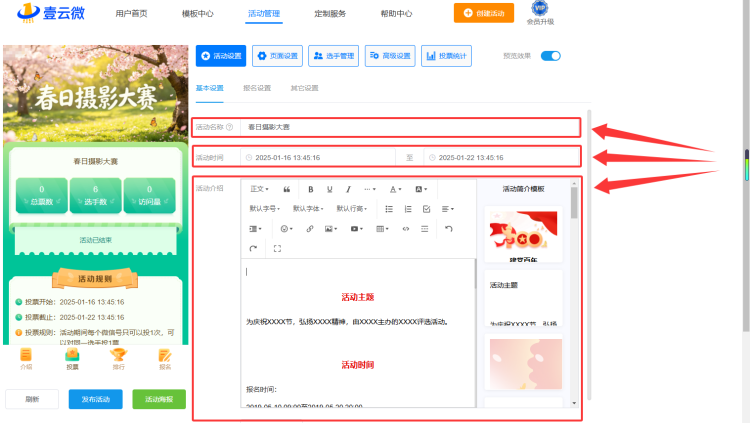Switch to the 报名设置 tab
Viewport: 750px width, 423px height.
tap(257, 88)
